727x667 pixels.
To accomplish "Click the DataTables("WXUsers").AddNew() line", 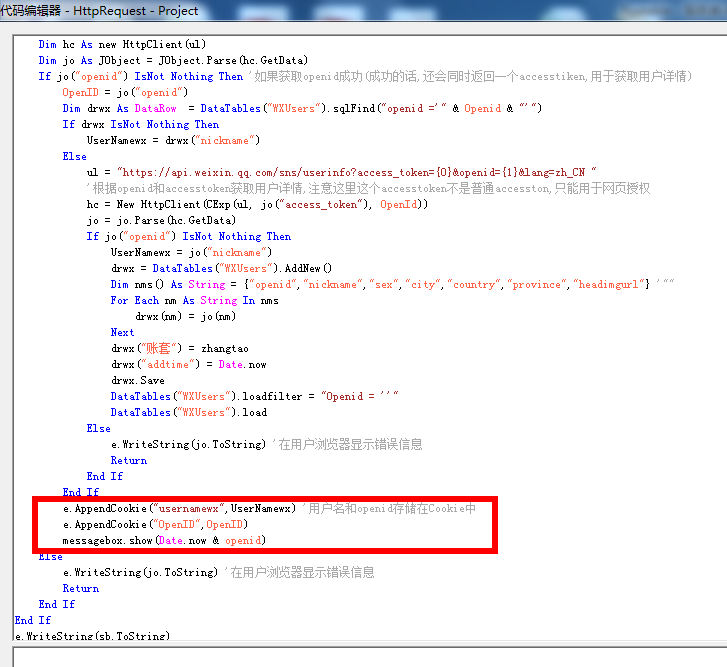I will click(x=221, y=268).
